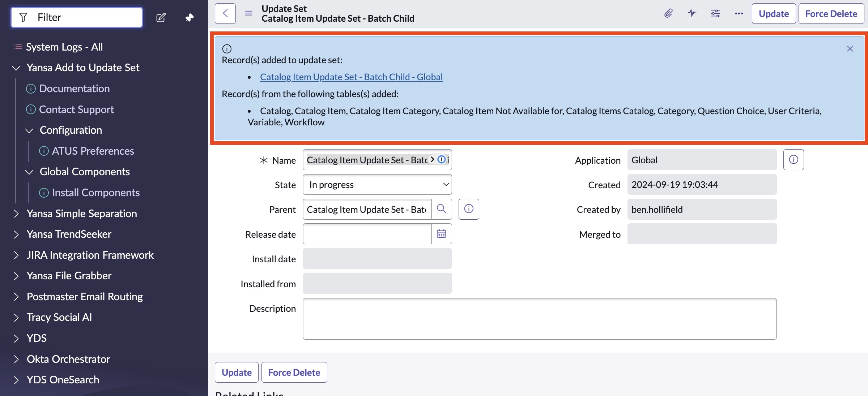Open Catalog Item Update Set Batch Child link
This screenshot has height=396, width=868.
pyautogui.click(x=351, y=77)
